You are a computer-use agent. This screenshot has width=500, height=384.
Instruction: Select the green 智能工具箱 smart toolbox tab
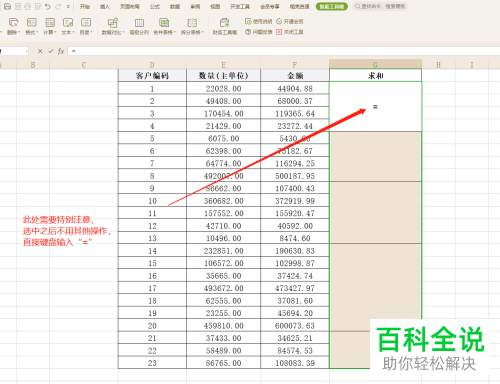pos(332,6)
